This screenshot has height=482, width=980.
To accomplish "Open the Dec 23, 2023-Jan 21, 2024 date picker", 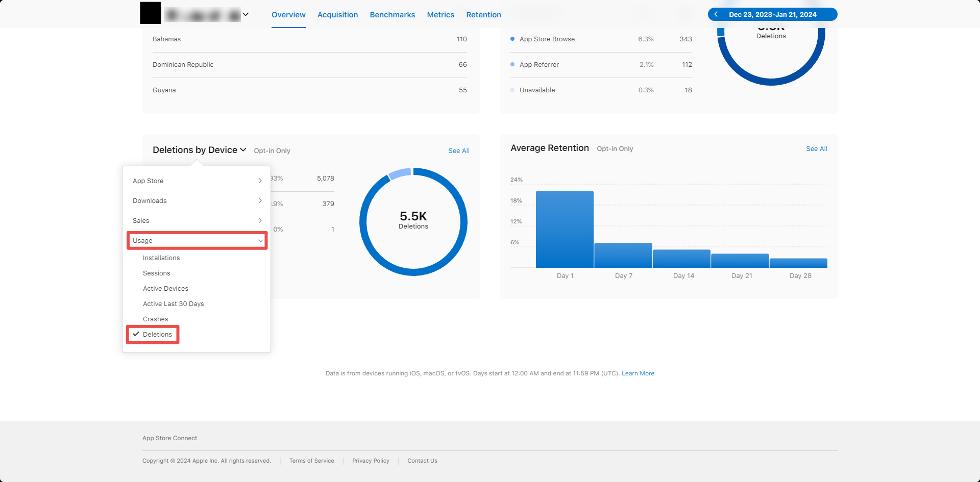I will tap(773, 14).
